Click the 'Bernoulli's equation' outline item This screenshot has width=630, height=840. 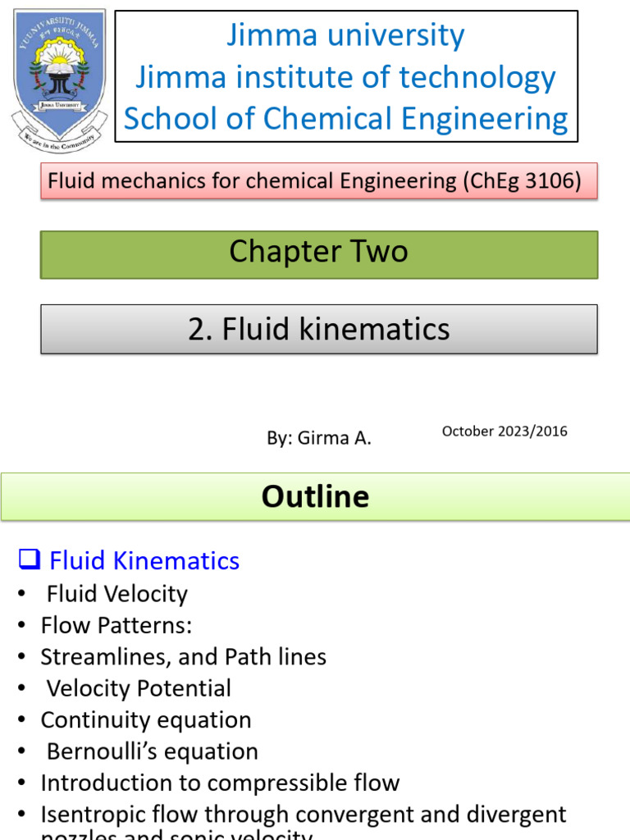pos(153,751)
